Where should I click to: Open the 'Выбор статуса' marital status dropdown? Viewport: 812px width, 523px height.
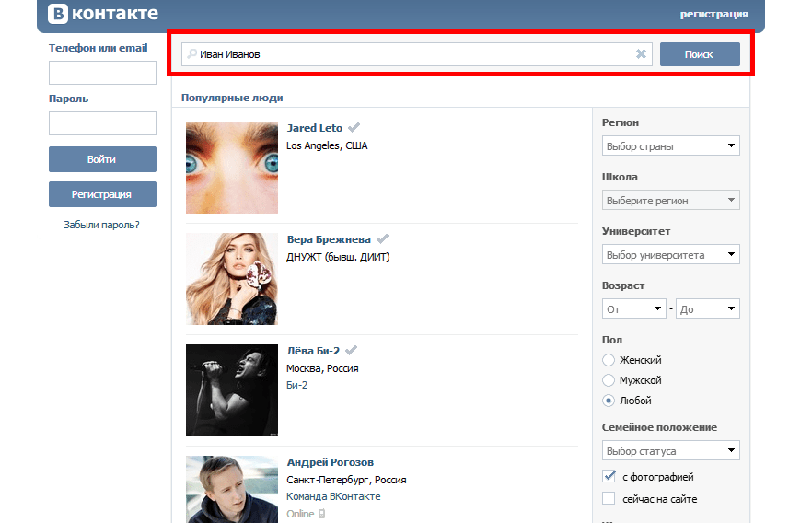[x=670, y=450]
